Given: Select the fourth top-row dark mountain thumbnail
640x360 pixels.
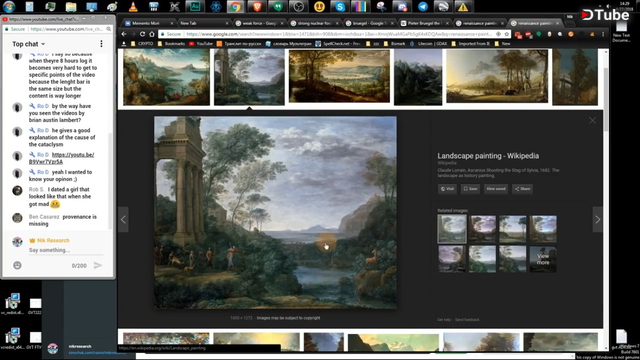Looking at the screenshot, I should tap(418, 77).
